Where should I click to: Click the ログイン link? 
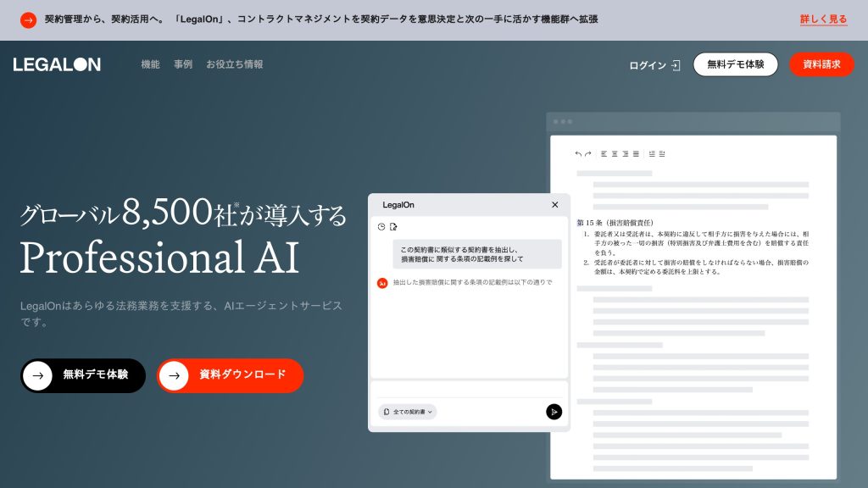point(648,65)
